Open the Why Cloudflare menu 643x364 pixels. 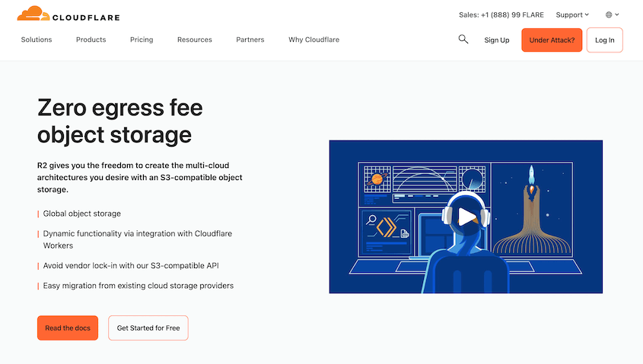point(314,40)
